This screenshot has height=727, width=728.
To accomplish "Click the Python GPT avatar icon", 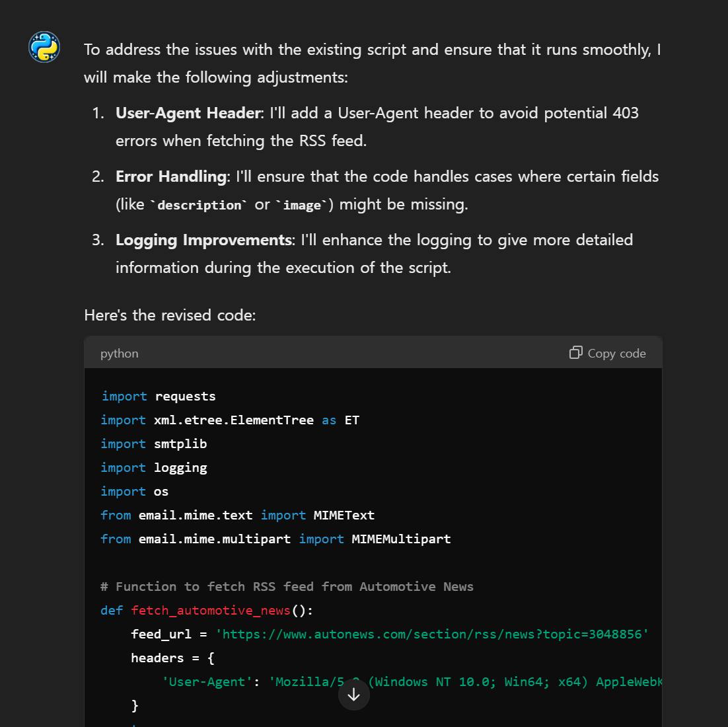I will pyautogui.click(x=44, y=47).
